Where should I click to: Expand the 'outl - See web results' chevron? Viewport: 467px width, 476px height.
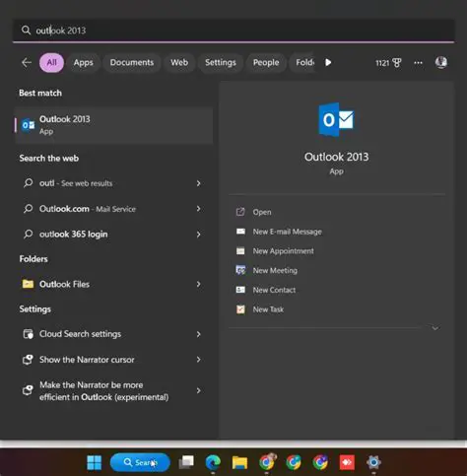point(199,183)
